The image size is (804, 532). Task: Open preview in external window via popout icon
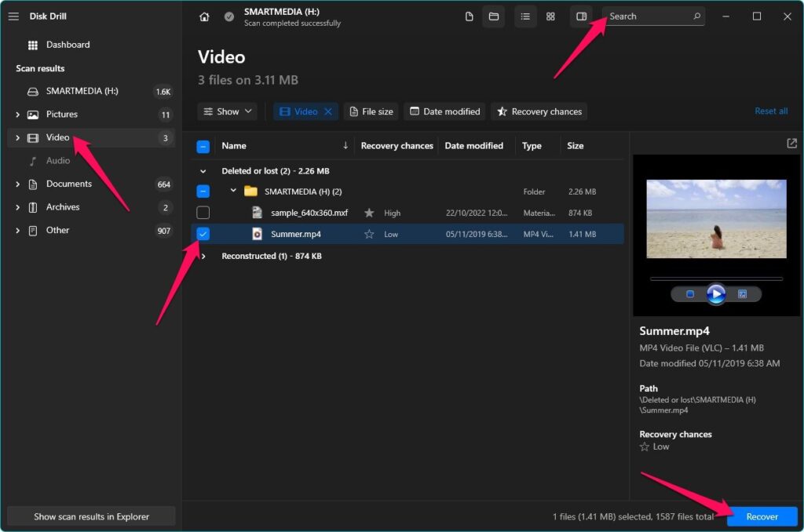(x=791, y=144)
